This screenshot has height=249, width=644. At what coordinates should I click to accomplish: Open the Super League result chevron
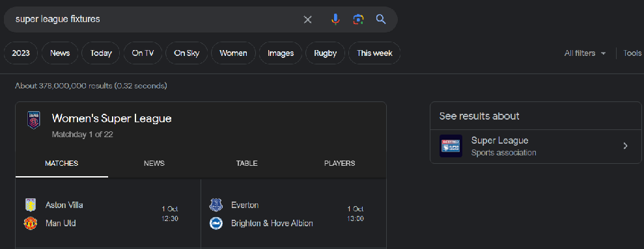(625, 146)
